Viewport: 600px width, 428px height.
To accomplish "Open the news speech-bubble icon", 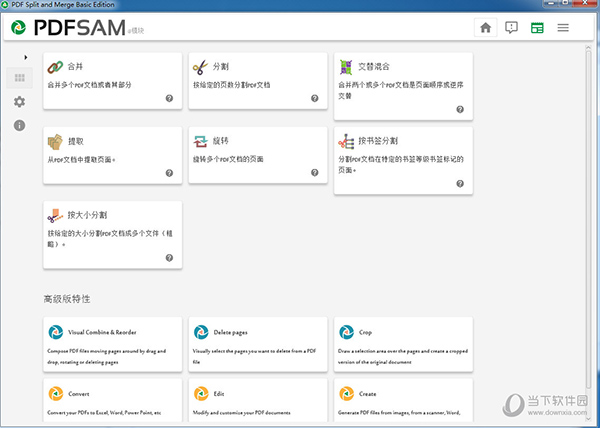I will 511,28.
